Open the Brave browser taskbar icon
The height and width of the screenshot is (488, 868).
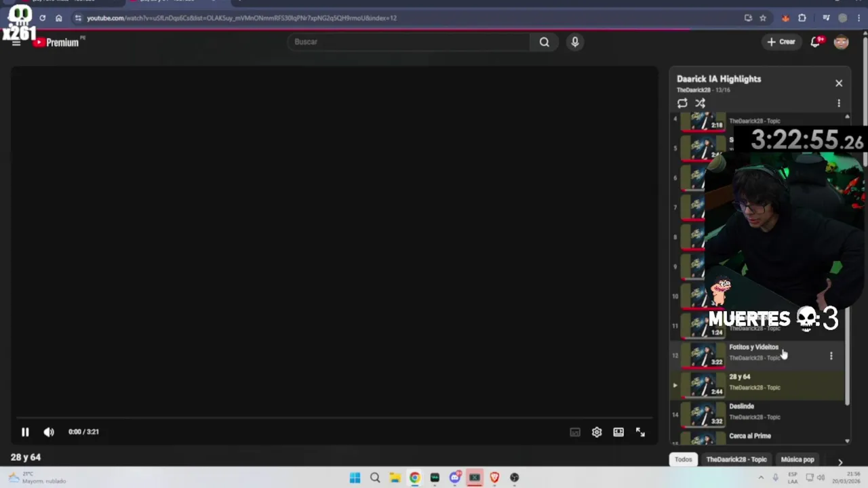494,478
